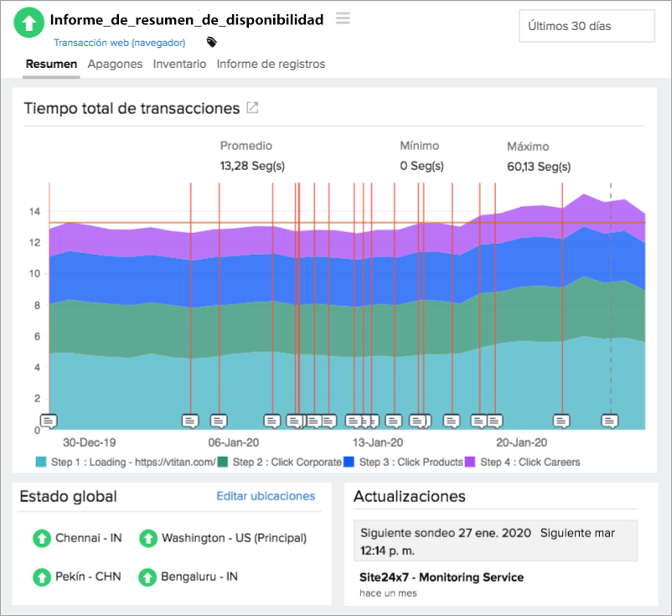Click the Mínimo value 0 Seg(s)
Screen dimensions: 672x616
click(x=421, y=166)
